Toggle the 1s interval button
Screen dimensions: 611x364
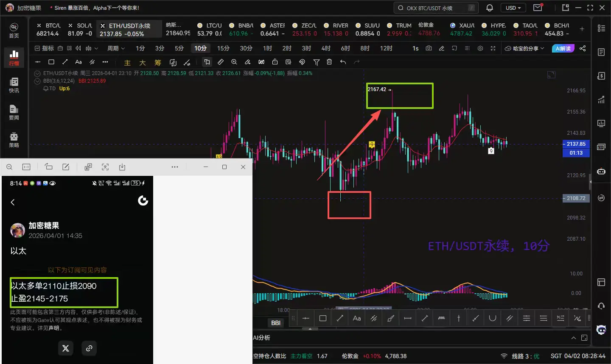pos(415,48)
